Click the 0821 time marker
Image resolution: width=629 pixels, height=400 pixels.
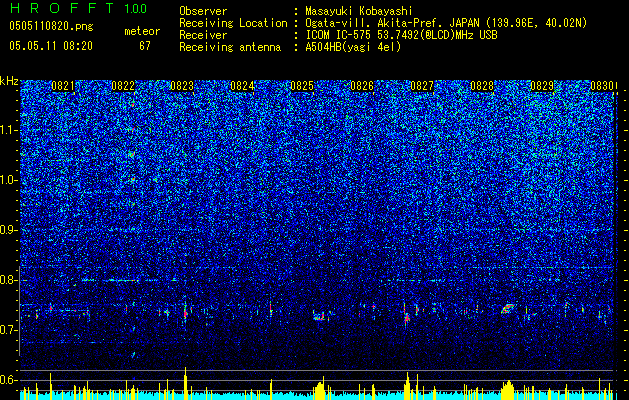pos(63,86)
